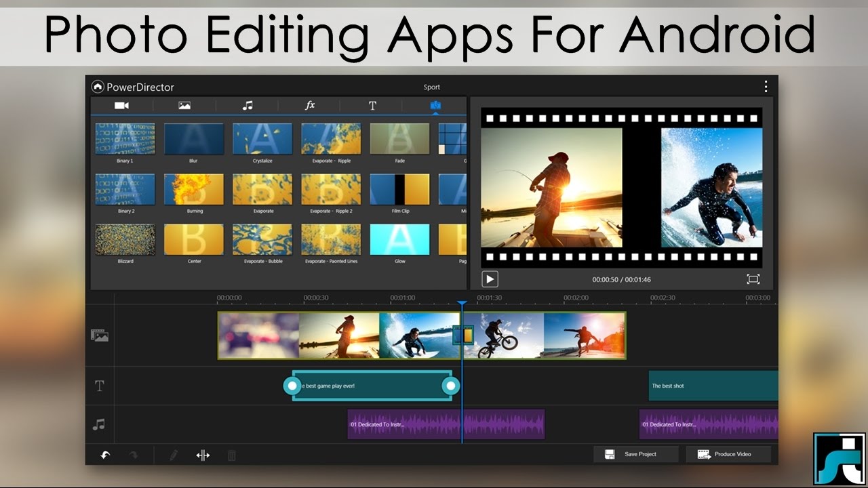Open the three-dot overflow menu

pos(766,86)
